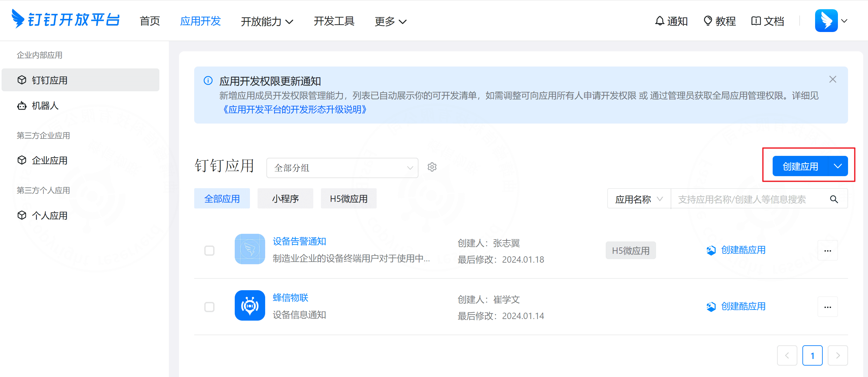Viewport: 868px width, 377px height.
Task: Click the info icon in the notice banner
Action: 208,80
